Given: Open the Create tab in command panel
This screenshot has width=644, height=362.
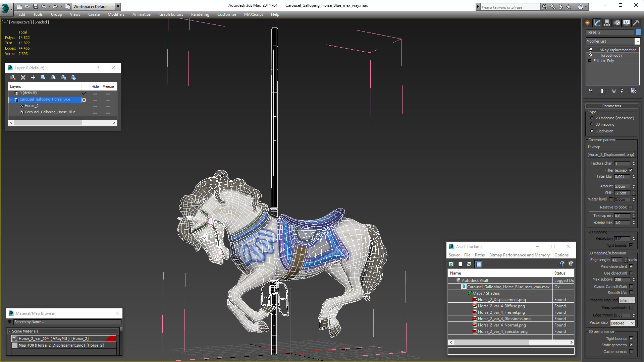Looking at the screenshot, I should 588,23.
